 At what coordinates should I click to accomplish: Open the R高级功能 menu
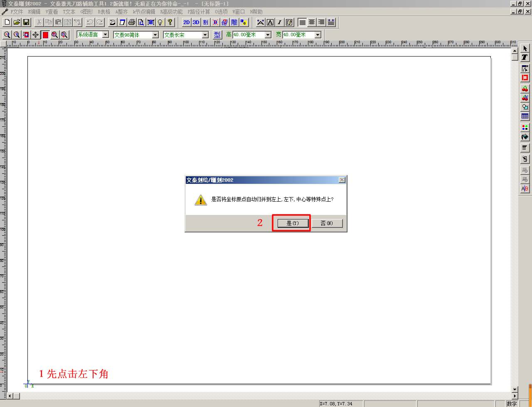[x=171, y=12]
